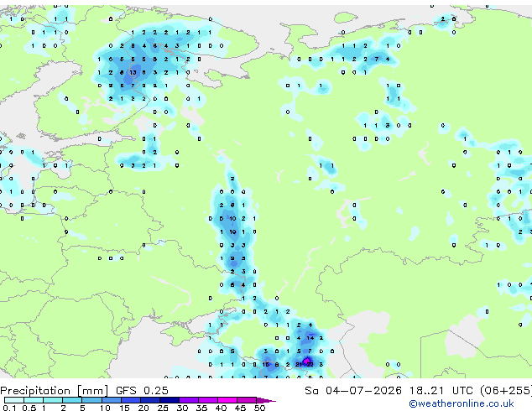Click the date "Sa 04-07-2026"
This screenshot has height=411, width=532.
coord(353,391)
